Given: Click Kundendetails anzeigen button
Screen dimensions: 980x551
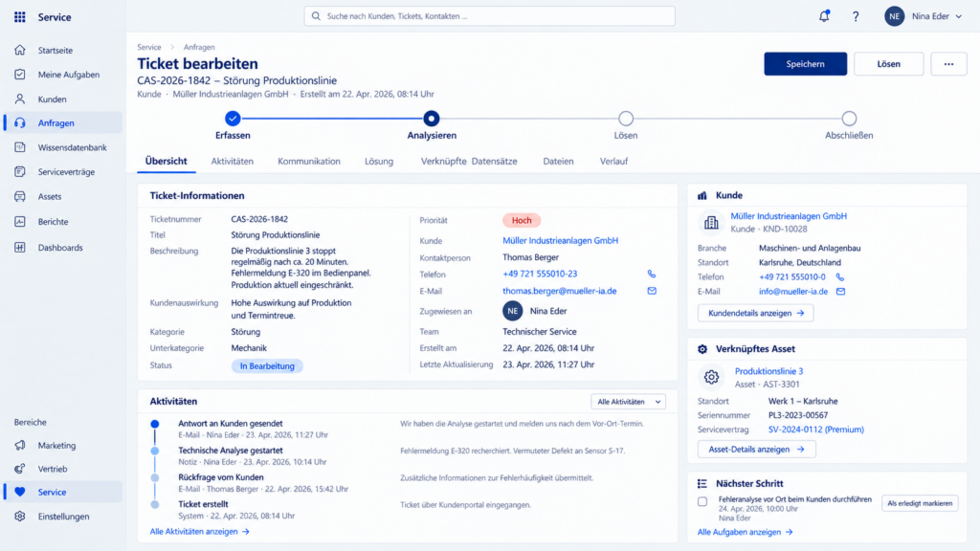Looking at the screenshot, I should 756,313.
